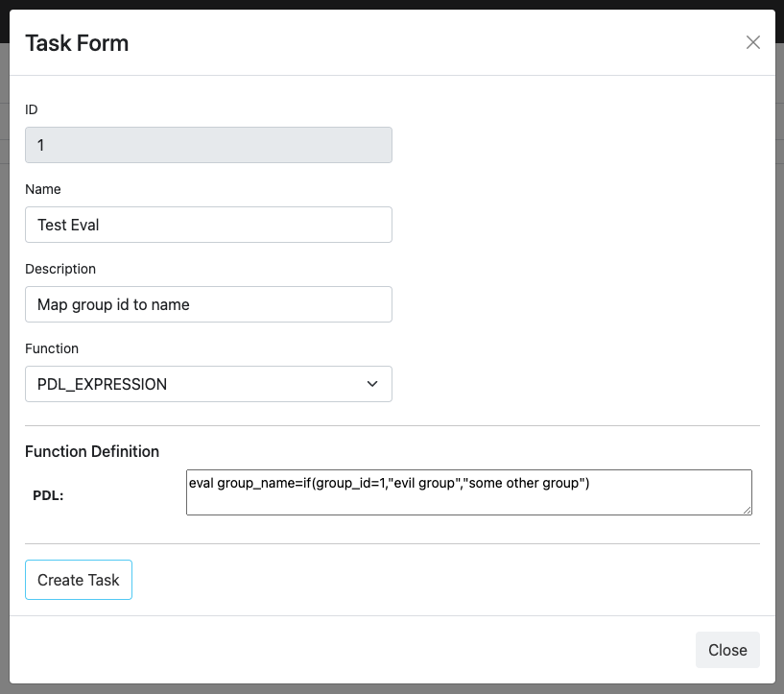Click the Task Form title text
The image size is (784, 694).
click(77, 43)
